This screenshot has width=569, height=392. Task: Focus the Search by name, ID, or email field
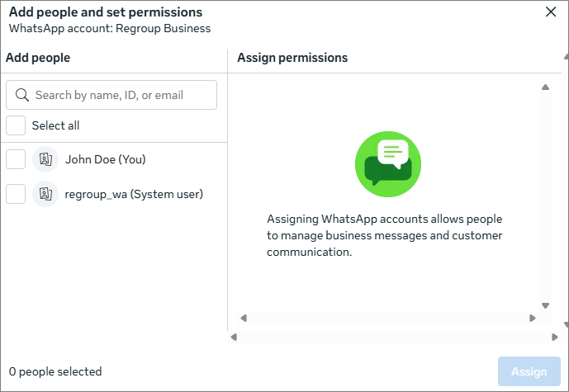111,95
